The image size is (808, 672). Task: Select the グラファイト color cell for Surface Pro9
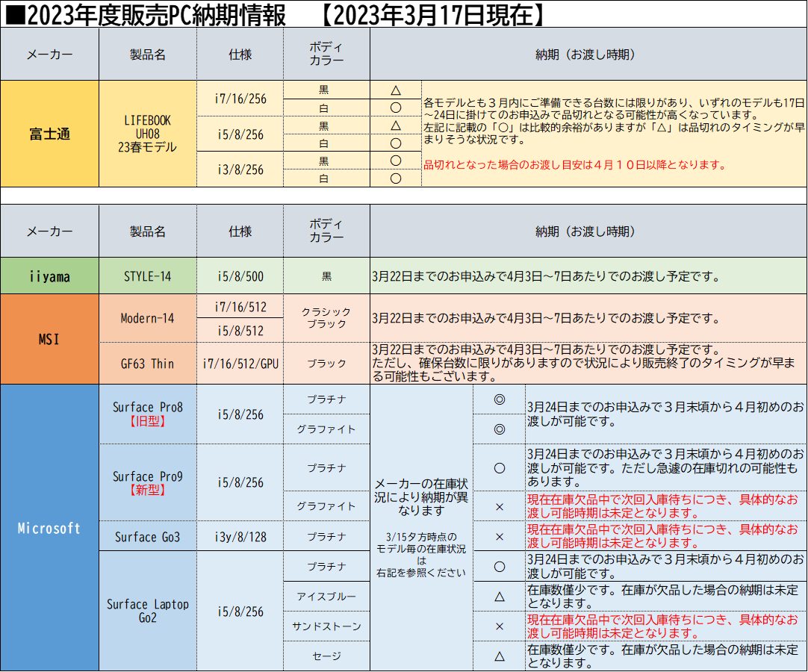tap(326, 506)
